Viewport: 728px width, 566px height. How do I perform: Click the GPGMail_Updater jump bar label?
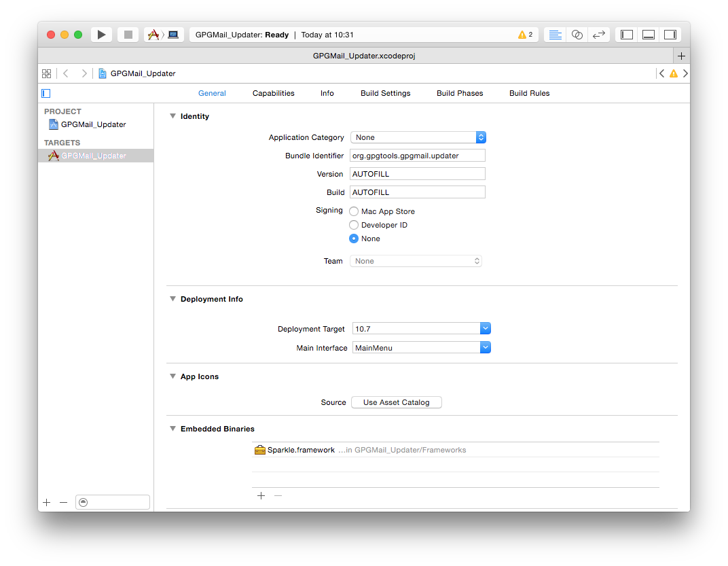click(143, 73)
